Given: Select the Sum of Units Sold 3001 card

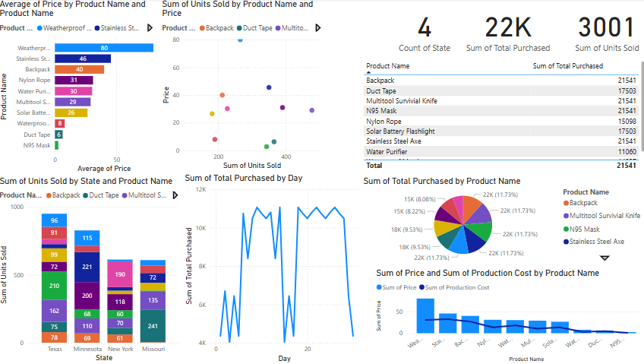Looking at the screenshot, I should coord(606,35).
